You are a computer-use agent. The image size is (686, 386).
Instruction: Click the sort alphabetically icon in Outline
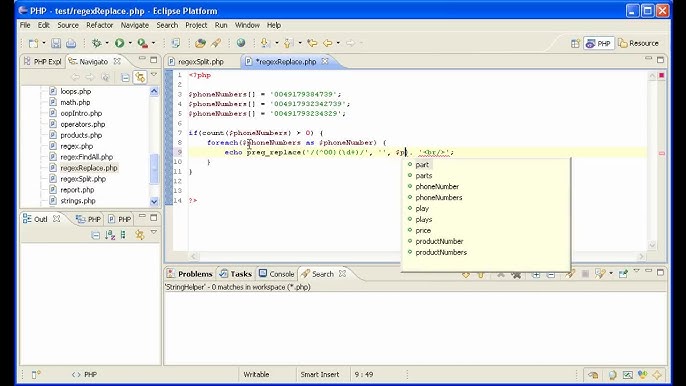point(110,235)
